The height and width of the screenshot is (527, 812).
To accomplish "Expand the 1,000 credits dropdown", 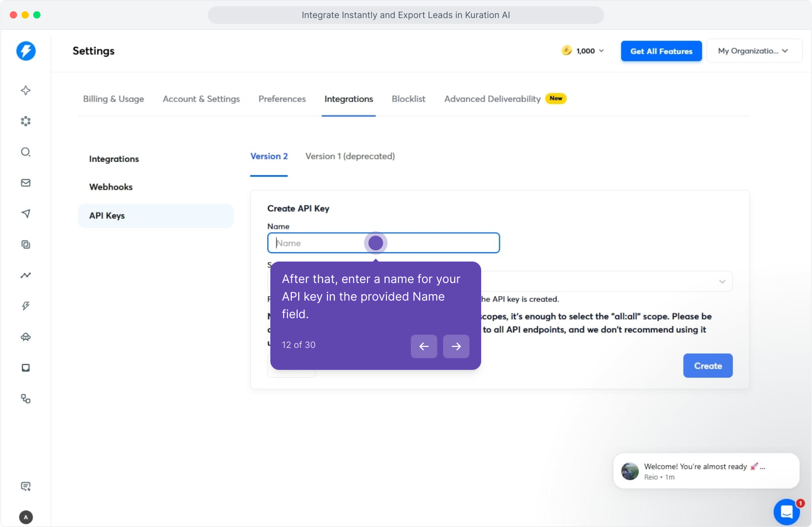I will point(584,51).
